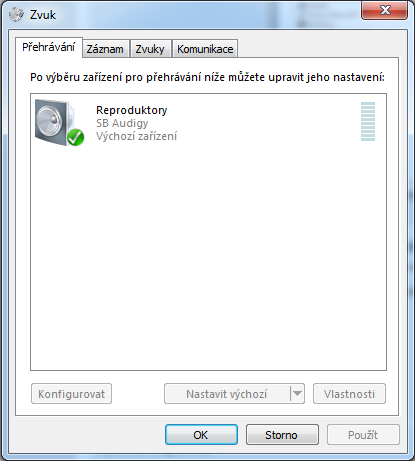Cancel with the Storno button

(282, 435)
